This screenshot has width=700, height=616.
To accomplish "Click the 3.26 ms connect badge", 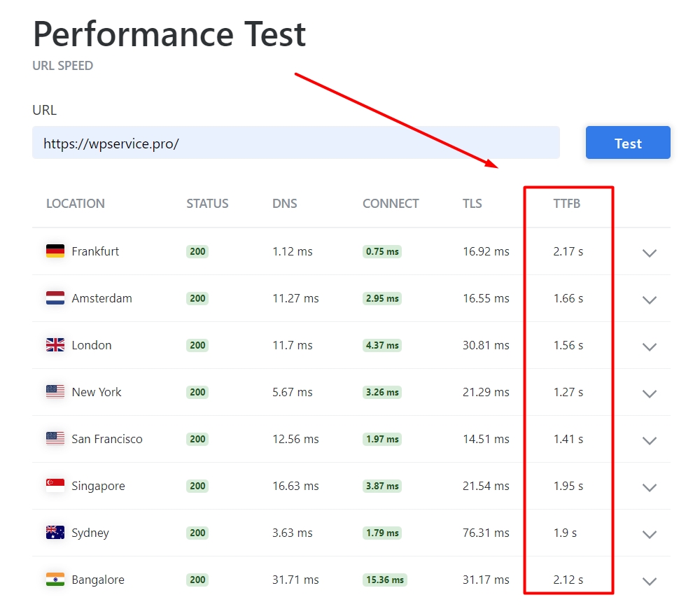I will (x=382, y=392).
